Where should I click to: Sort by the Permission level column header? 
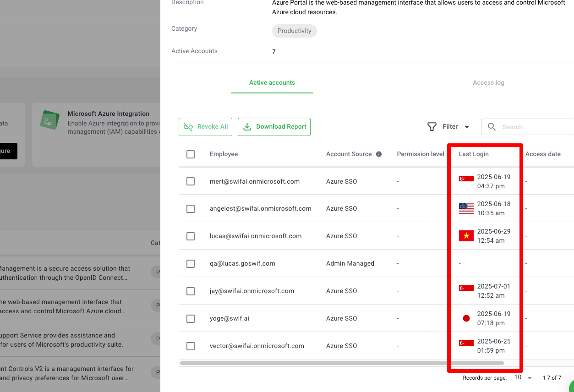pos(421,154)
